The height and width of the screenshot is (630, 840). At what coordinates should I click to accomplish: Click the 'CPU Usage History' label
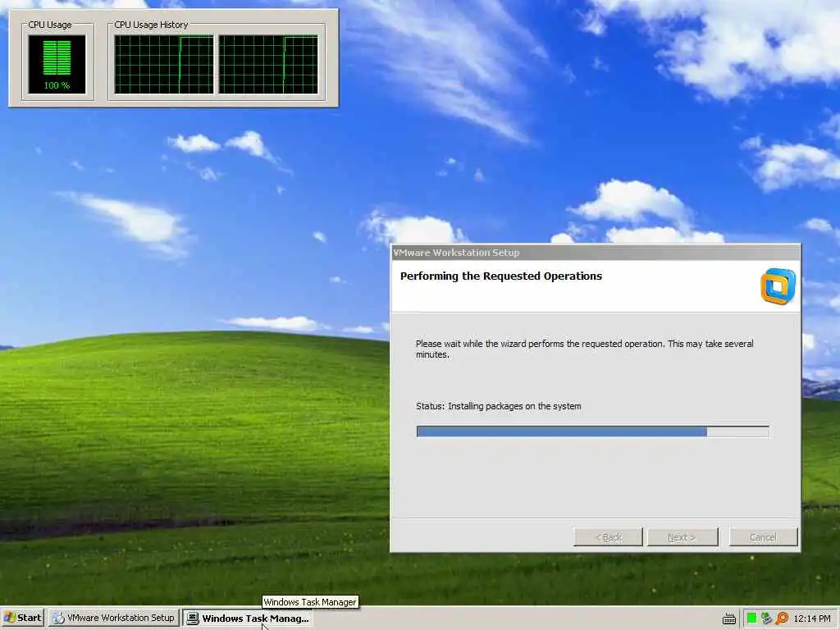coord(151,25)
